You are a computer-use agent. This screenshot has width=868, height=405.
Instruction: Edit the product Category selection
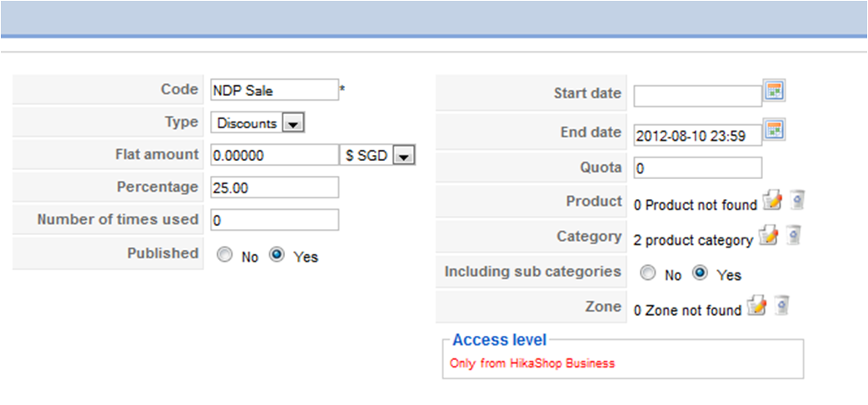point(768,237)
